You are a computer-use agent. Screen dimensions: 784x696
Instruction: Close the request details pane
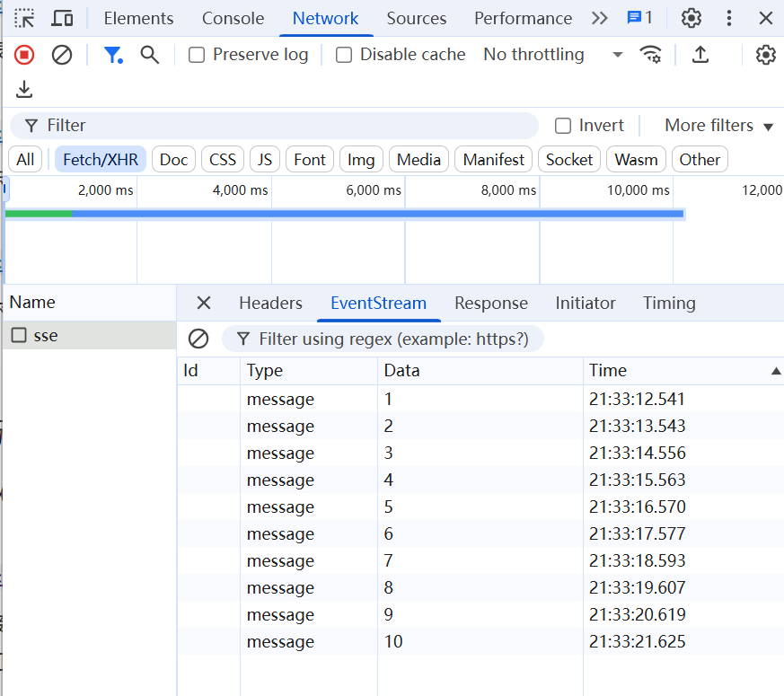click(204, 303)
